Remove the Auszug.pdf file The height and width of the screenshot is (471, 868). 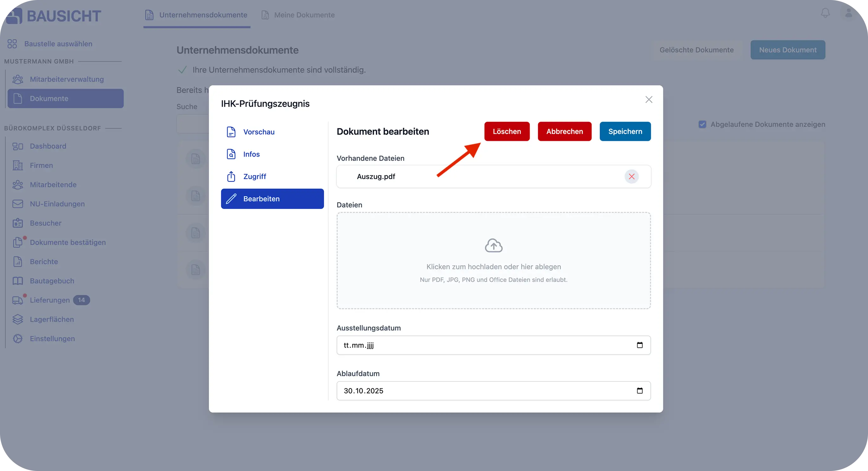click(x=631, y=176)
